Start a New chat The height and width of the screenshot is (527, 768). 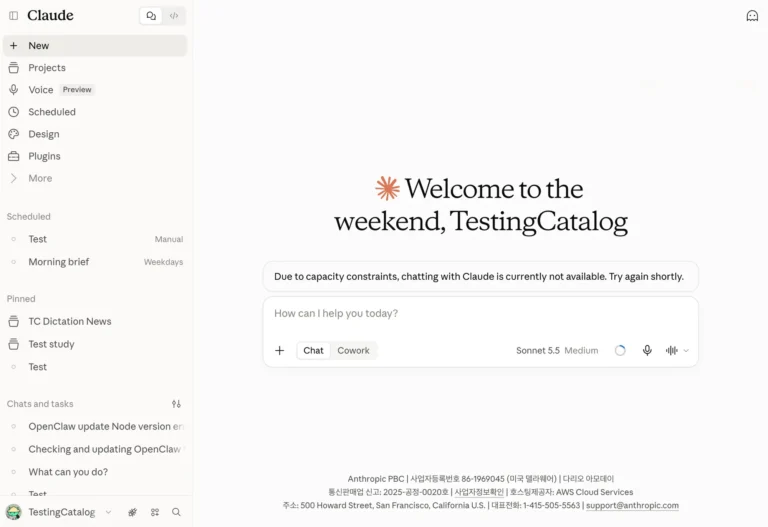pos(95,46)
